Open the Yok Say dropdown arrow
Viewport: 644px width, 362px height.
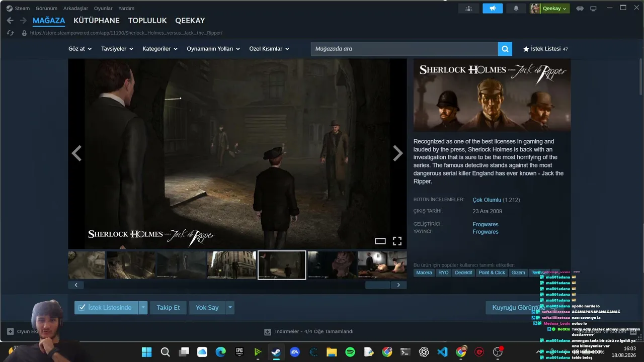[x=230, y=308]
